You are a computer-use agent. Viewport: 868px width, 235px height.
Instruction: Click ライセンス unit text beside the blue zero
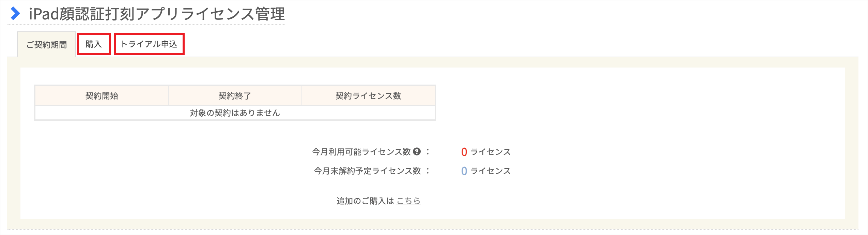[491, 171]
